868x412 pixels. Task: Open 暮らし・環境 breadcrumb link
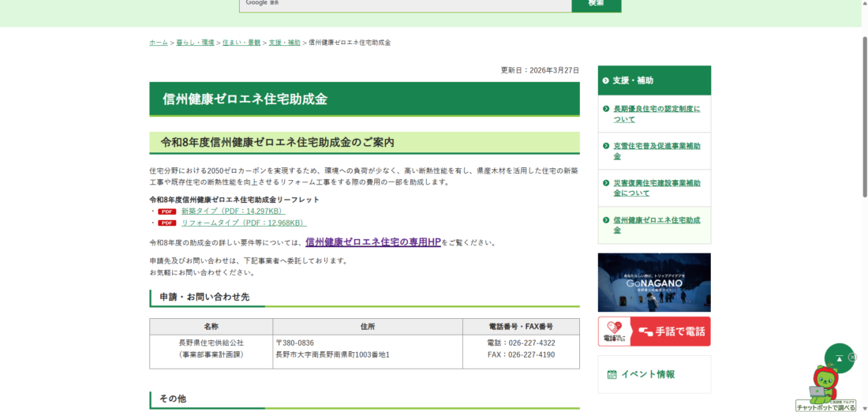coord(195,43)
